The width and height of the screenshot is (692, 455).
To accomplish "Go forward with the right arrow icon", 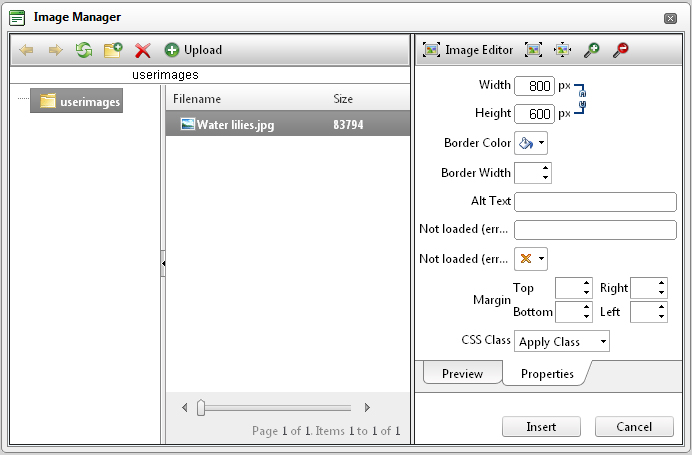I will coord(55,50).
